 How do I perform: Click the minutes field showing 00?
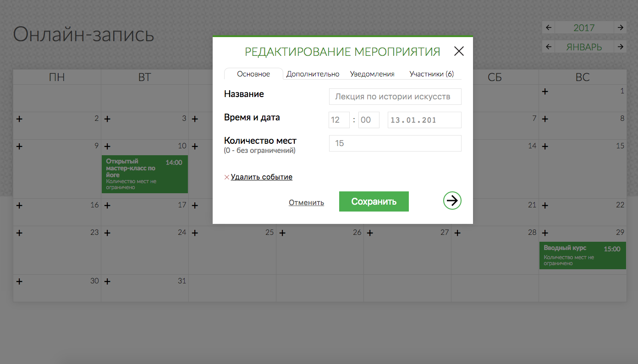pyautogui.click(x=369, y=120)
